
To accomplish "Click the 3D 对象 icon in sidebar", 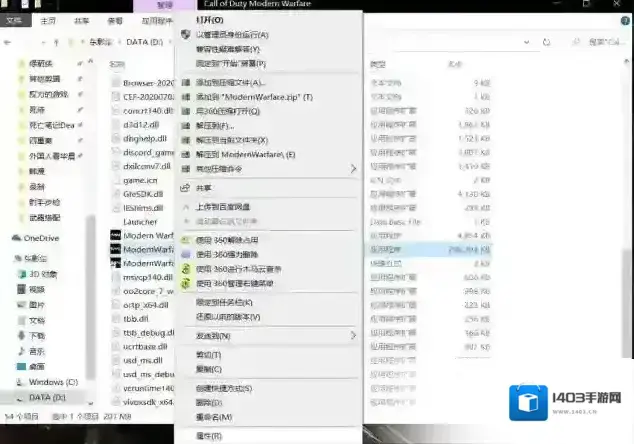I will point(21,274).
